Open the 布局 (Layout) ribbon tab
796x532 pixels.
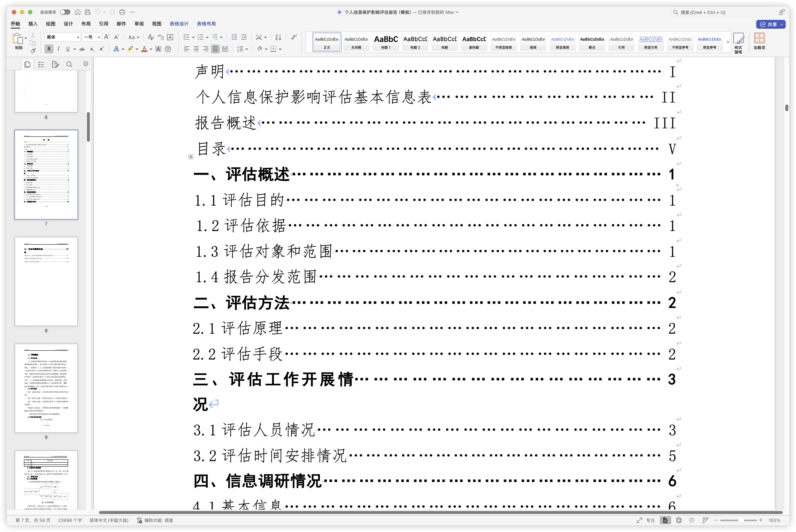(86, 24)
